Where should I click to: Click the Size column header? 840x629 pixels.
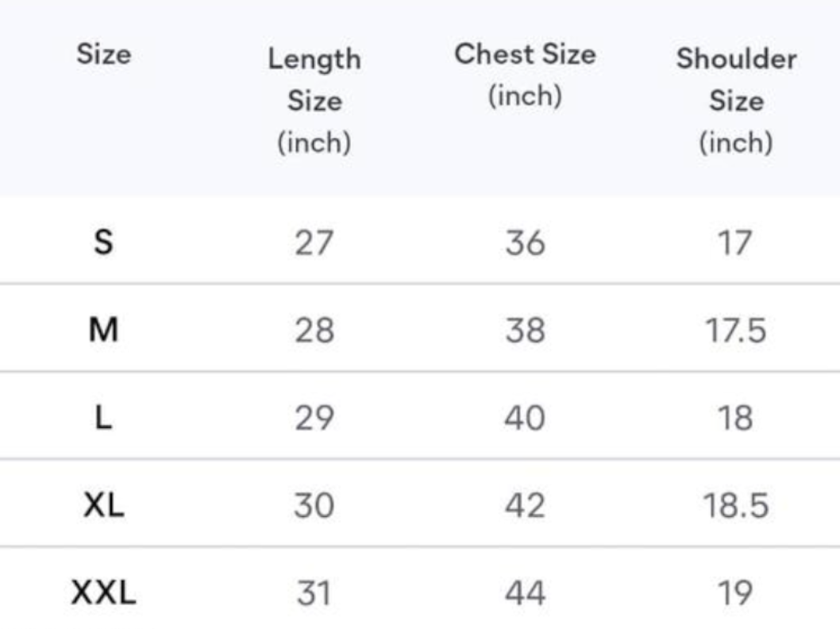(x=104, y=55)
